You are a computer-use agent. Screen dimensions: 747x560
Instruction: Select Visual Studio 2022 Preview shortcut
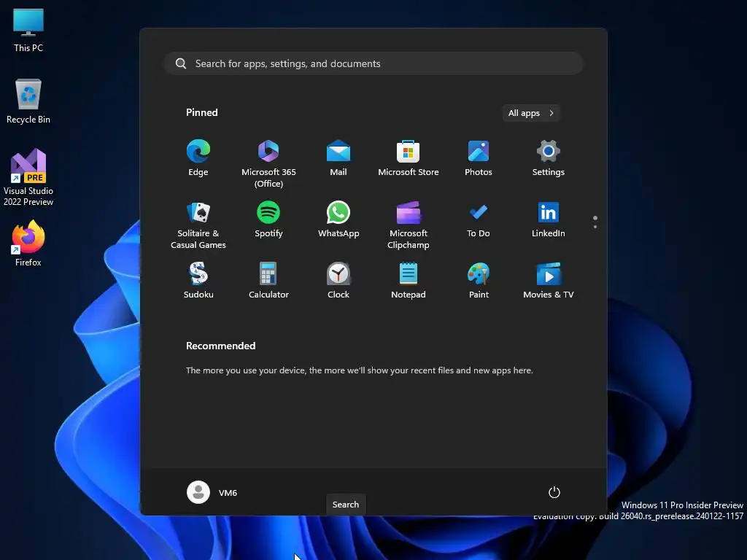(x=28, y=177)
